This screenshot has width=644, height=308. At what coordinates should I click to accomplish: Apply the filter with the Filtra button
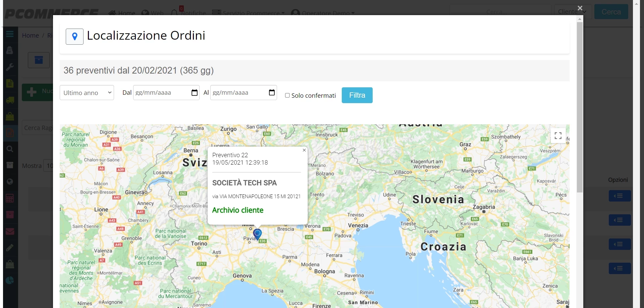tap(357, 95)
